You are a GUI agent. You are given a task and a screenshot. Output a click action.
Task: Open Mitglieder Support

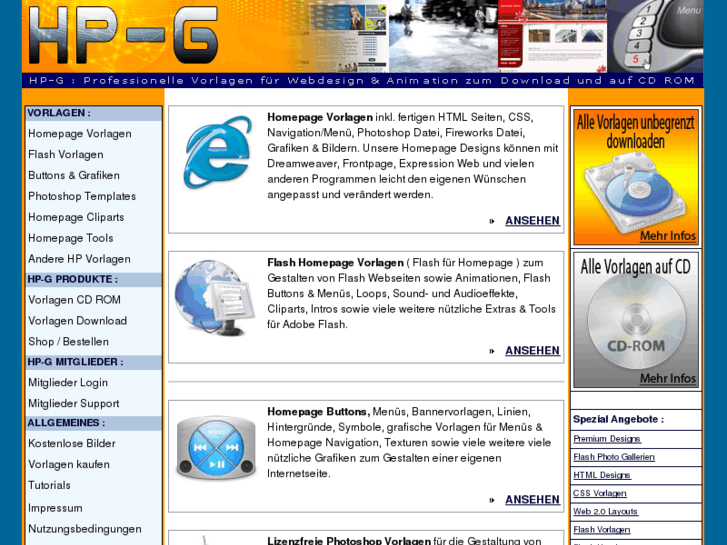click(x=74, y=404)
